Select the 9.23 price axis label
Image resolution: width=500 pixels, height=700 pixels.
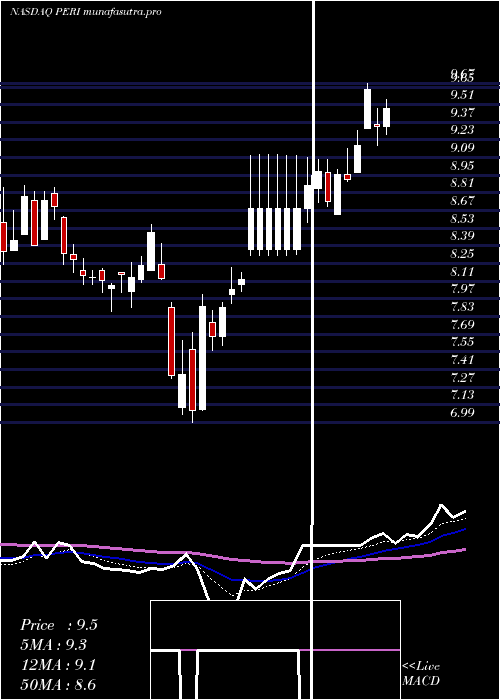pos(462,130)
